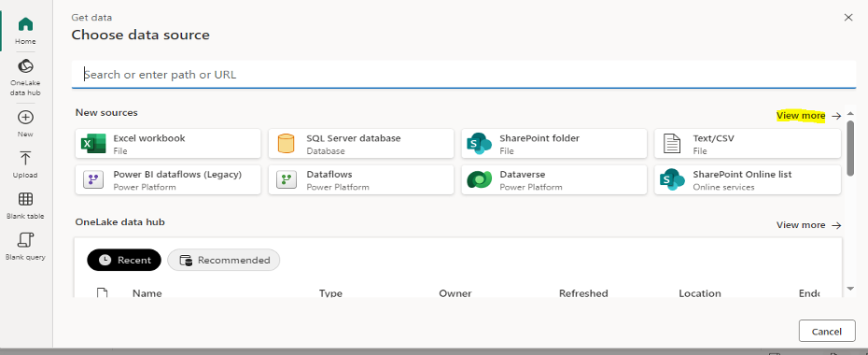Click the SQL Server database title text
This screenshot has width=868, height=355.
click(353, 138)
